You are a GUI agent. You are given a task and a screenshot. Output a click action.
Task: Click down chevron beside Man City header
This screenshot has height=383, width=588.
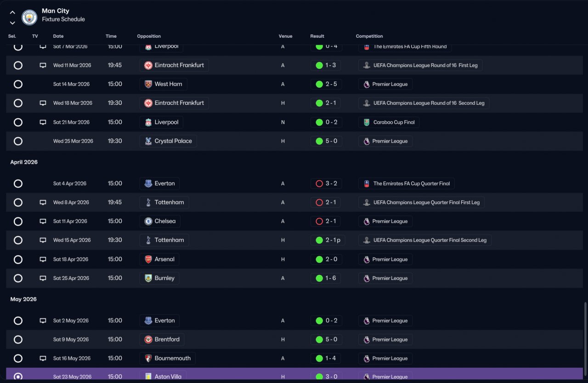coord(12,23)
